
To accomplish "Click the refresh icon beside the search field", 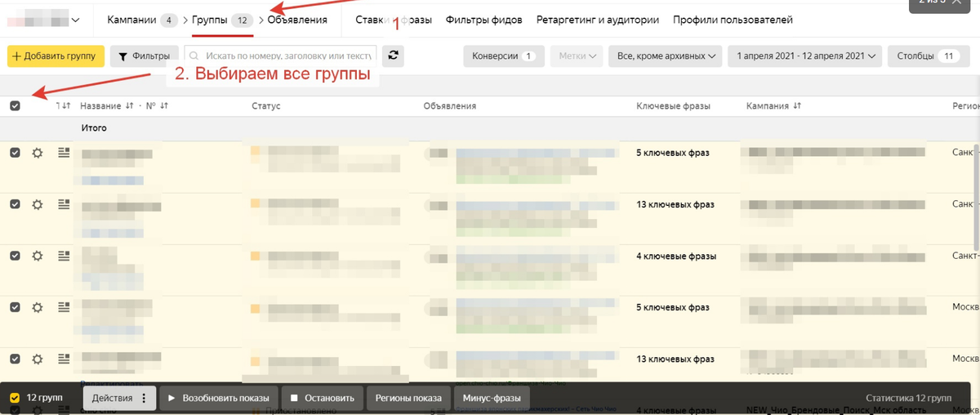I will (394, 56).
